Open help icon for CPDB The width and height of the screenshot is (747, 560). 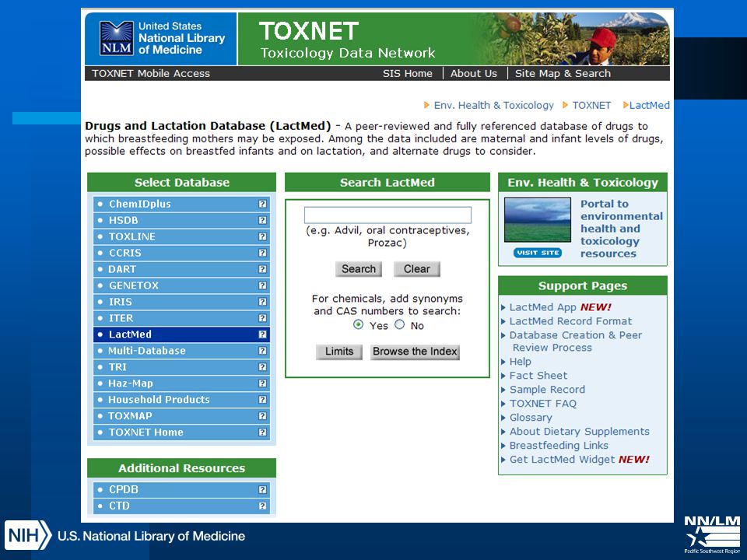pyautogui.click(x=262, y=489)
